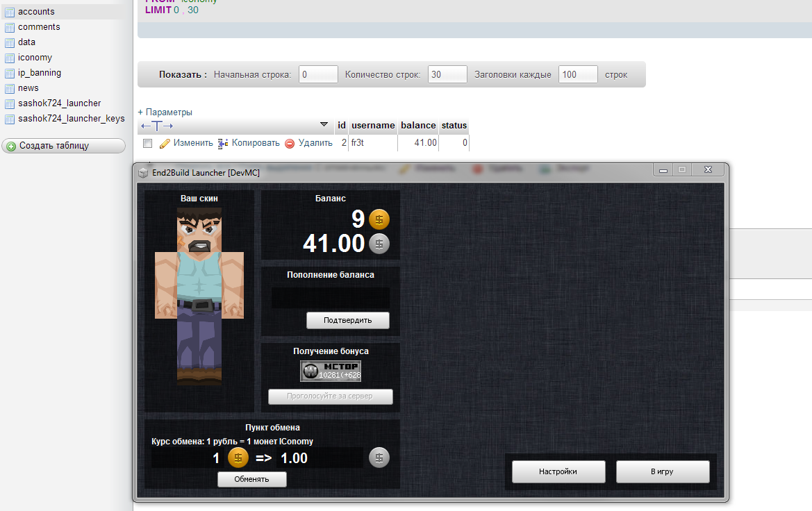812x511 pixels.
Task: Click the Настройки button
Action: [x=558, y=471]
